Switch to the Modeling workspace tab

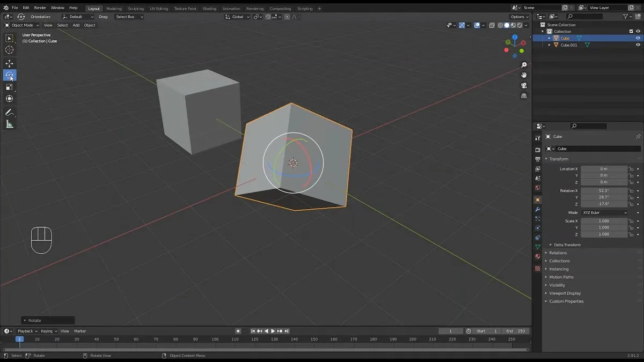tap(114, 9)
